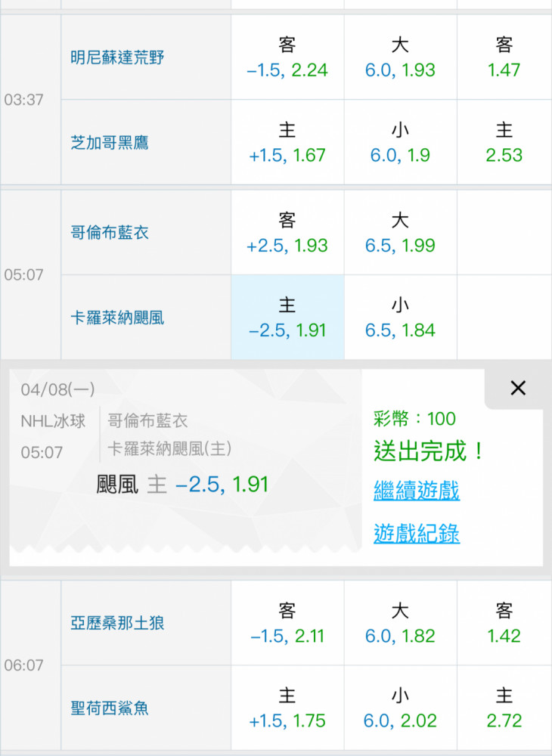Choose away moneyline at 1.47

click(504, 57)
